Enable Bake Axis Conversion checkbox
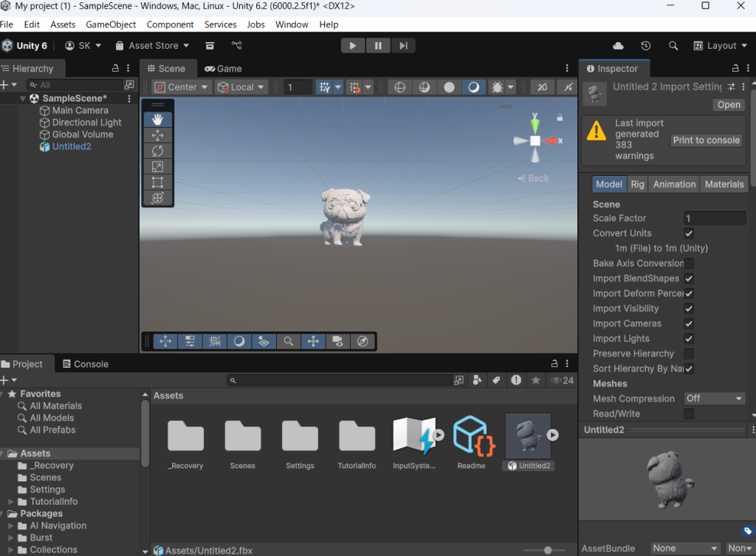756x556 pixels. pyautogui.click(x=689, y=264)
